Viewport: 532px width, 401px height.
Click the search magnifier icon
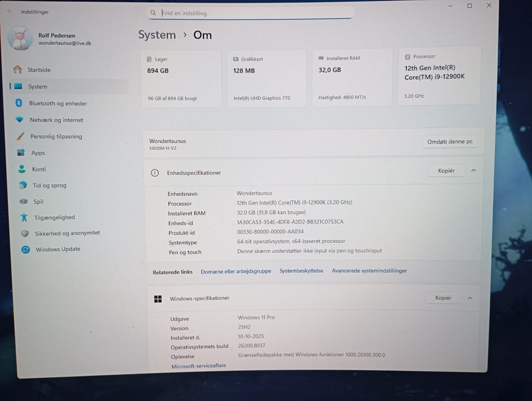[x=153, y=13]
